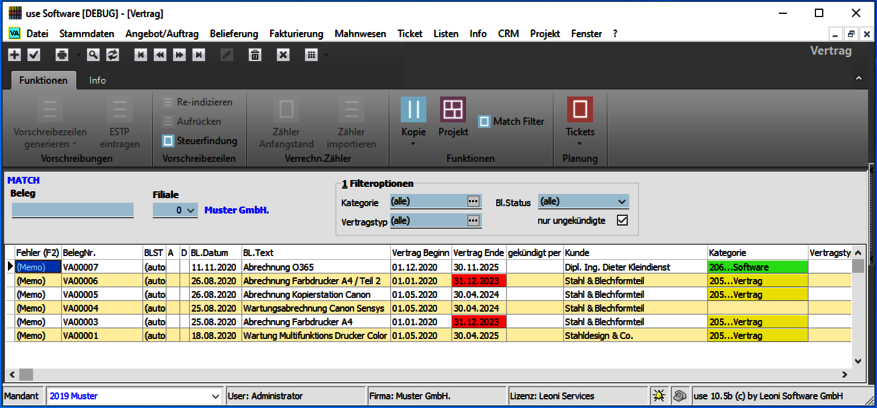Toggle the Steuerfindung option

pyautogui.click(x=168, y=141)
